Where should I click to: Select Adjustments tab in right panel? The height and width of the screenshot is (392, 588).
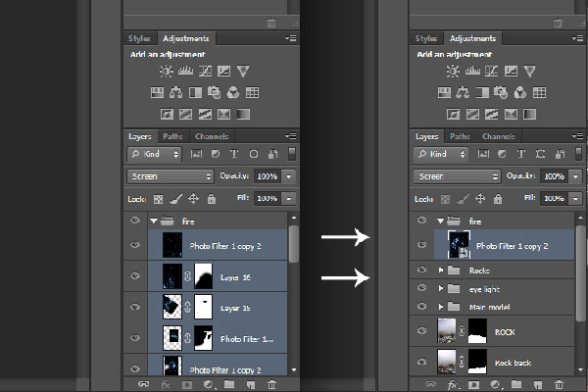tap(473, 38)
